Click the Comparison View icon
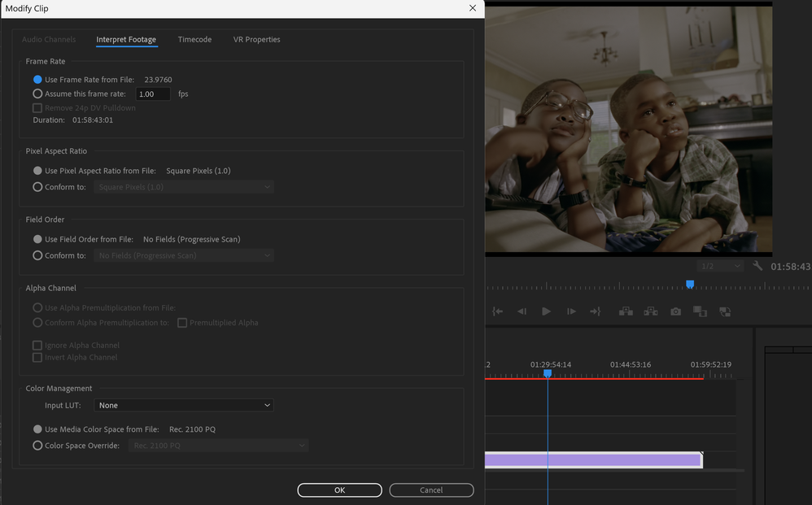Viewport: 812px width, 505px height. click(x=701, y=311)
